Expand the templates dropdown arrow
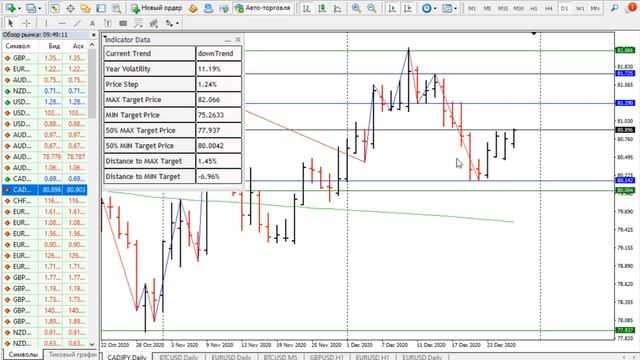Screen dimensions: 640x360 point(456,8)
